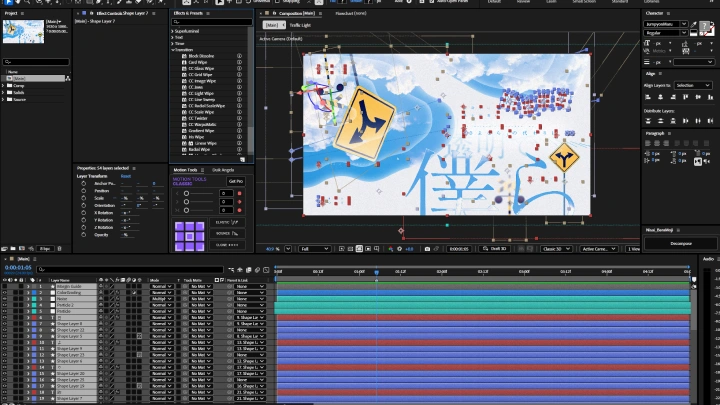Image resolution: width=720 pixels, height=405 pixels.
Task: Click the top-left anchor point square in Motion Tools
Action: pos(179,226)
